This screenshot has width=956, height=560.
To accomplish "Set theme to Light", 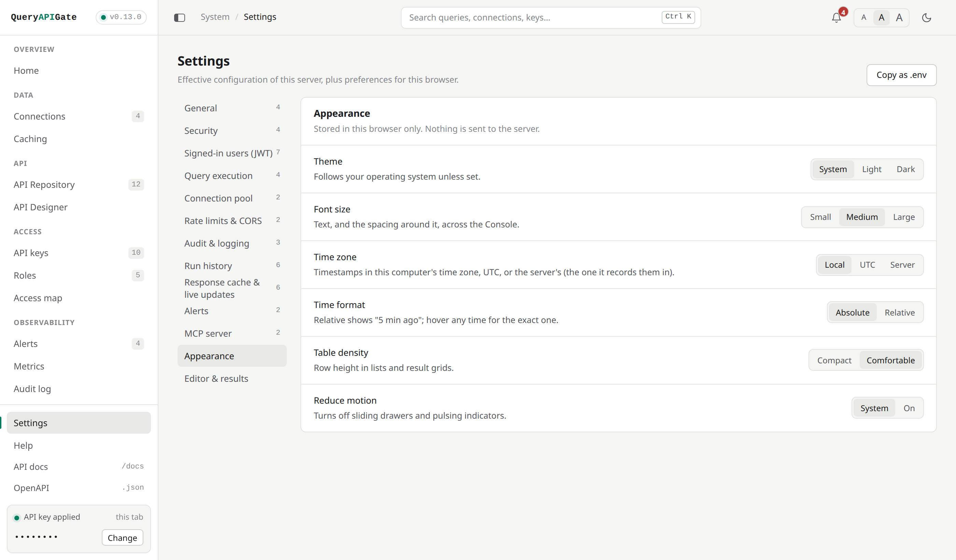I will point(871,169).
